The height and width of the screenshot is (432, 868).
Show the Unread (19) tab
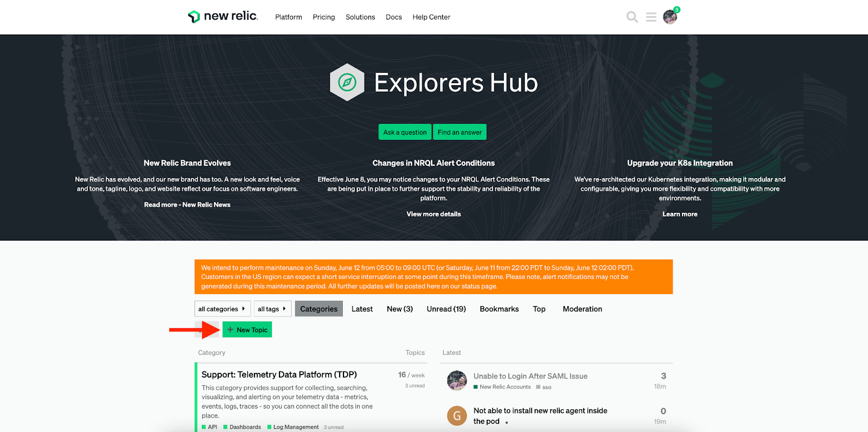point(446,309)
